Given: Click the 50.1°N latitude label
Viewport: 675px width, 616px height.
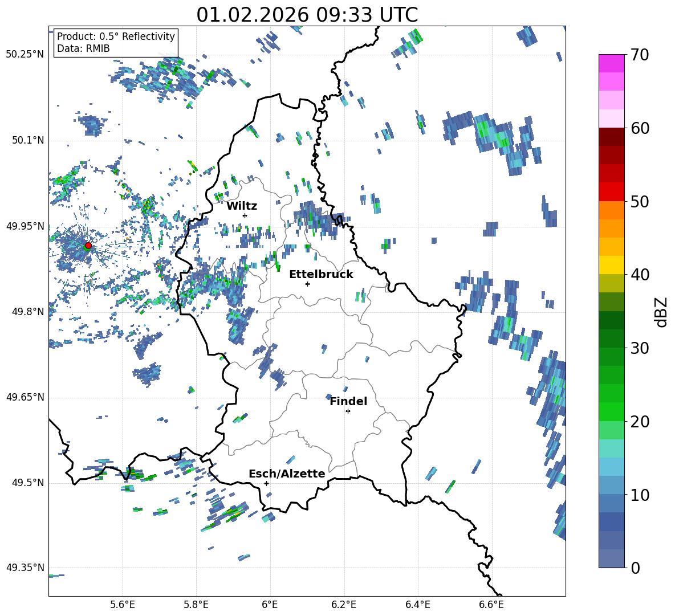Looking at the screenshot, I should [x=27, y=140].
